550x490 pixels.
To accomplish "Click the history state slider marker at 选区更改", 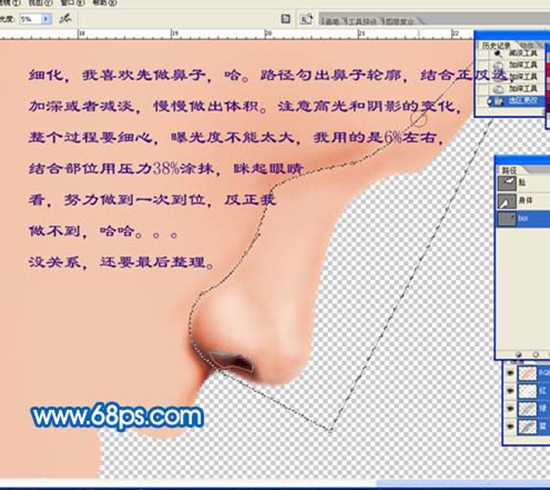I will click(490, 101).
